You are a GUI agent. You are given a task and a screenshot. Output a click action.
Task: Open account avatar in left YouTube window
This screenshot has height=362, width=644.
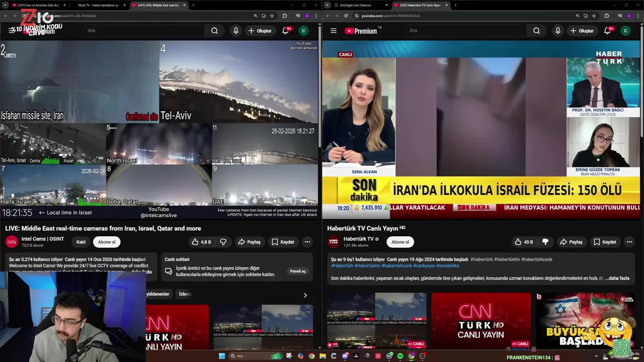pyautogui.click(x=303, y=31)
